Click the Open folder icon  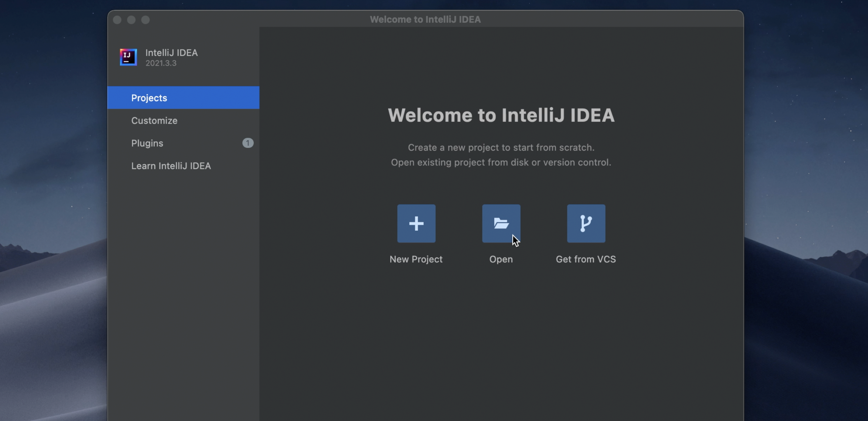501,223
